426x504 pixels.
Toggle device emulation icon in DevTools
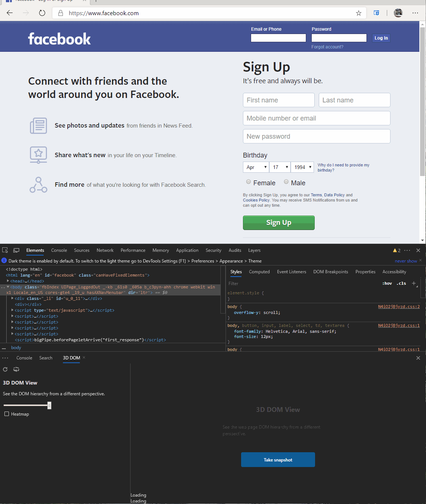pos(16,250)
